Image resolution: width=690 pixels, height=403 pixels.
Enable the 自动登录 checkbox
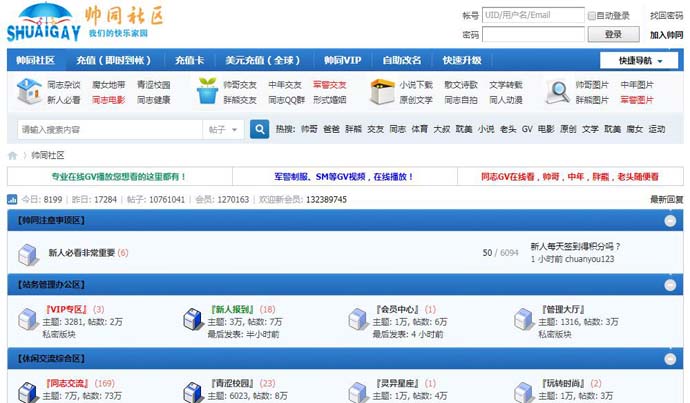591,16
